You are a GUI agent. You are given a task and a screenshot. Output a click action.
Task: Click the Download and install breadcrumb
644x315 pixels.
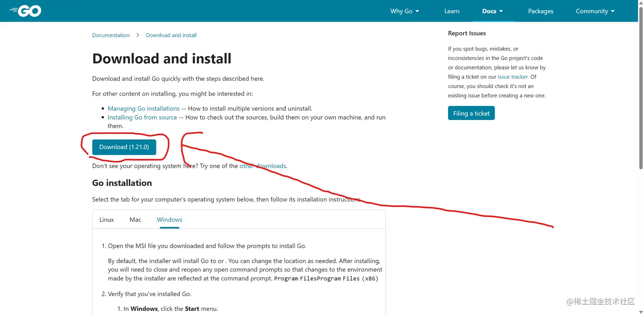(171, 35)
